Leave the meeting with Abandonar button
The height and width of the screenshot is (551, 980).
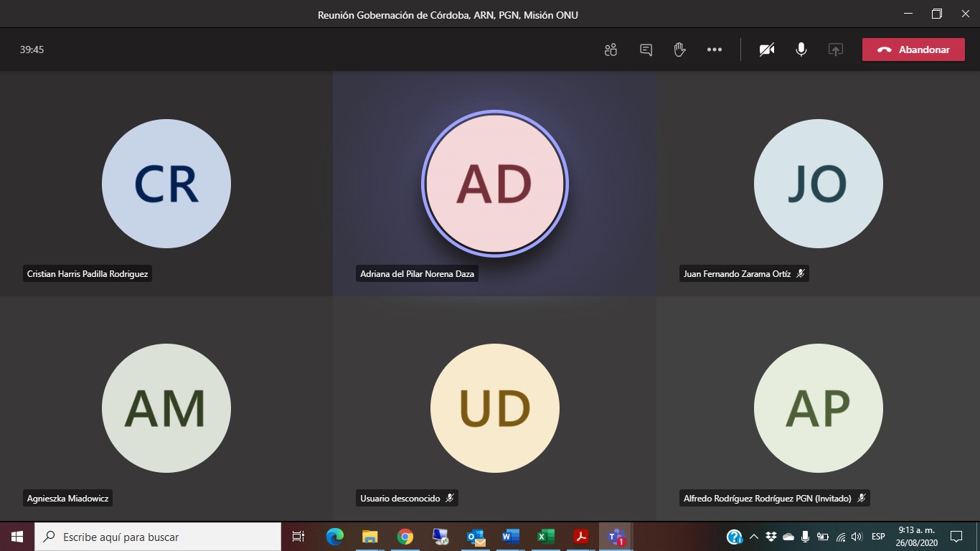[x=913, y=50]
